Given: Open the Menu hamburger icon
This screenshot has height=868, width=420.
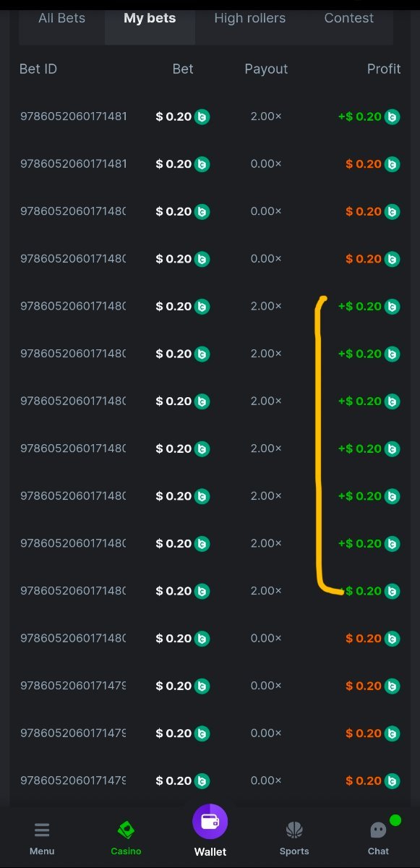Looking at the screenshot, I should 42,830.
